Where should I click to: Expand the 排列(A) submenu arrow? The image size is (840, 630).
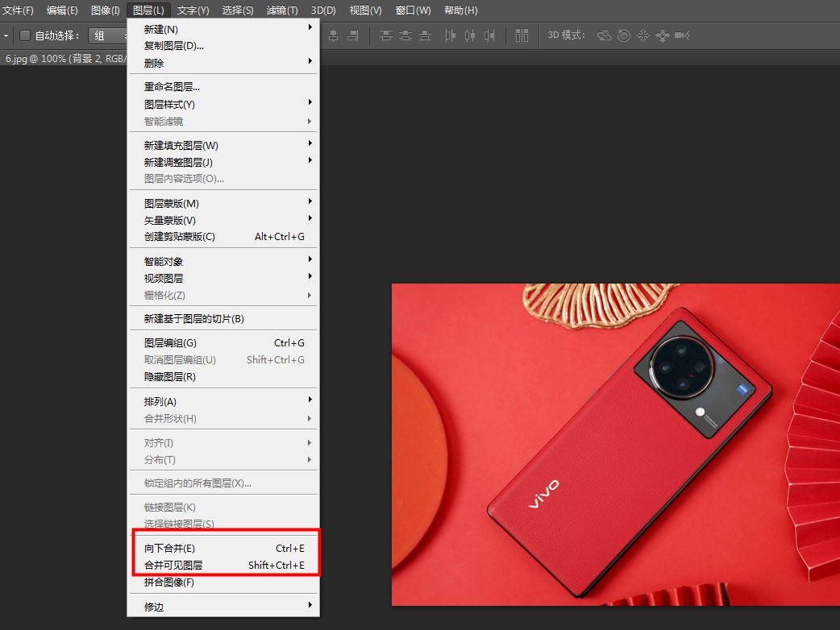click(x=310, y=400)
